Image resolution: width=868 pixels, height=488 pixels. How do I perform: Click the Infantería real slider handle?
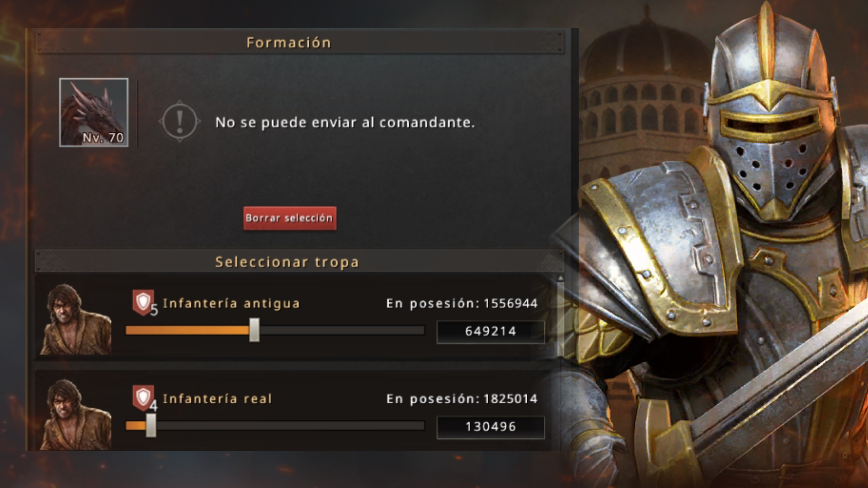(151, 425)
